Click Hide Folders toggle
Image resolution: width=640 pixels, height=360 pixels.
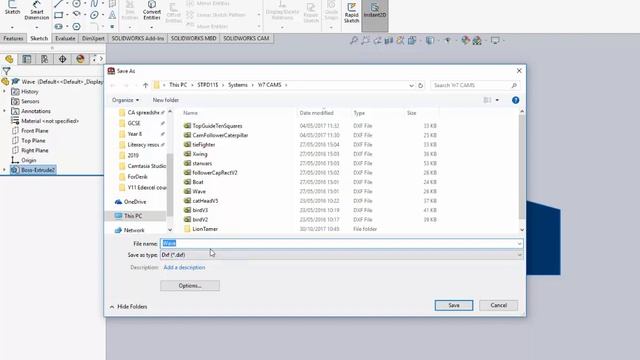coord(129,307)
